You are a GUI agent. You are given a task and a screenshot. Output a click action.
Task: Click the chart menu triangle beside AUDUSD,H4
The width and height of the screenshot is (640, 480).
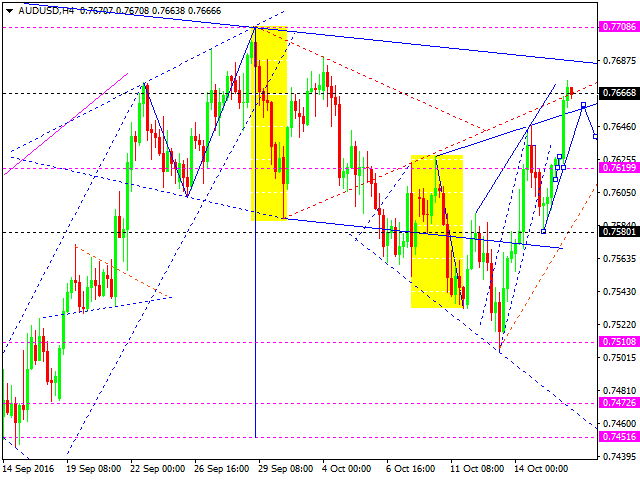[9, 11]
